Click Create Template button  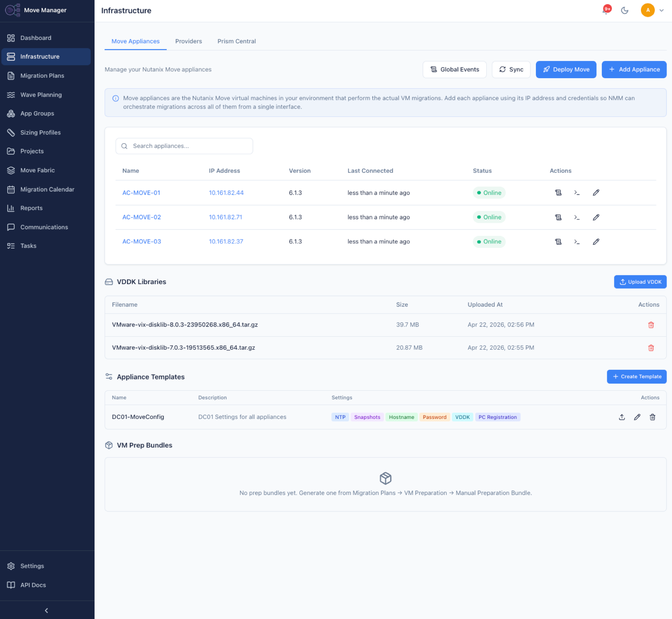tap(637, 377)
